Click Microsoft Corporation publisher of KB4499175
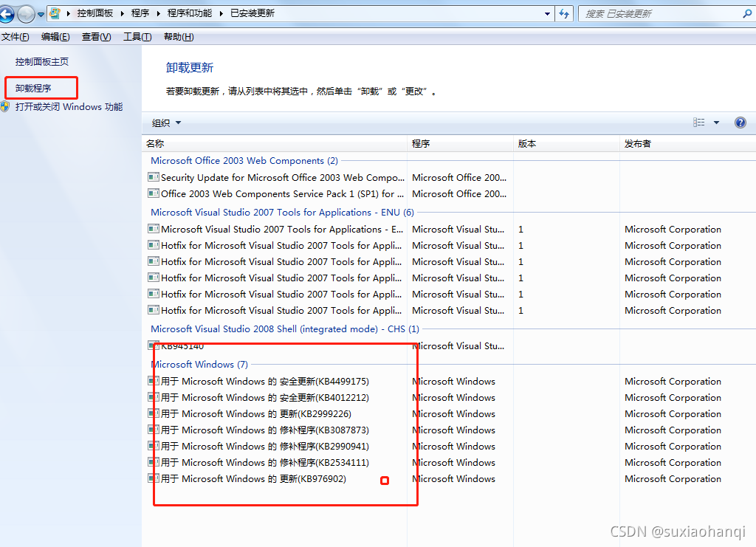756x547 pixels. 673,381
